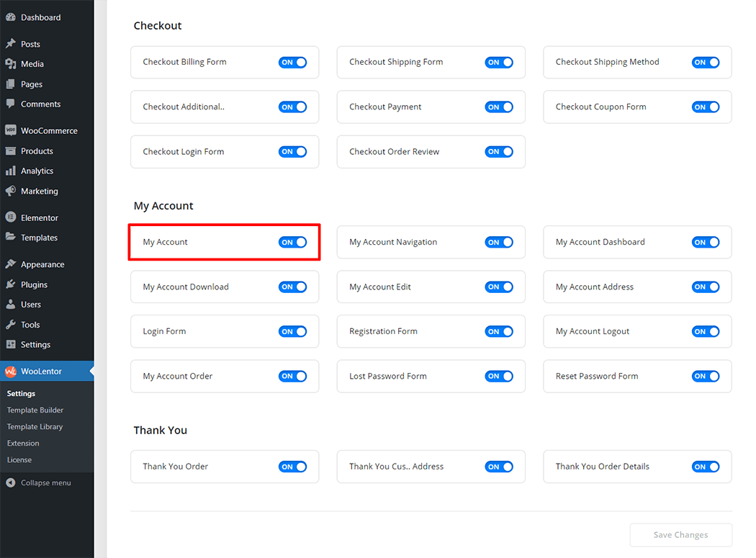Click the Elementor icon in sidebar
Screen dimensions: 756x558
[x=11, y=217]
